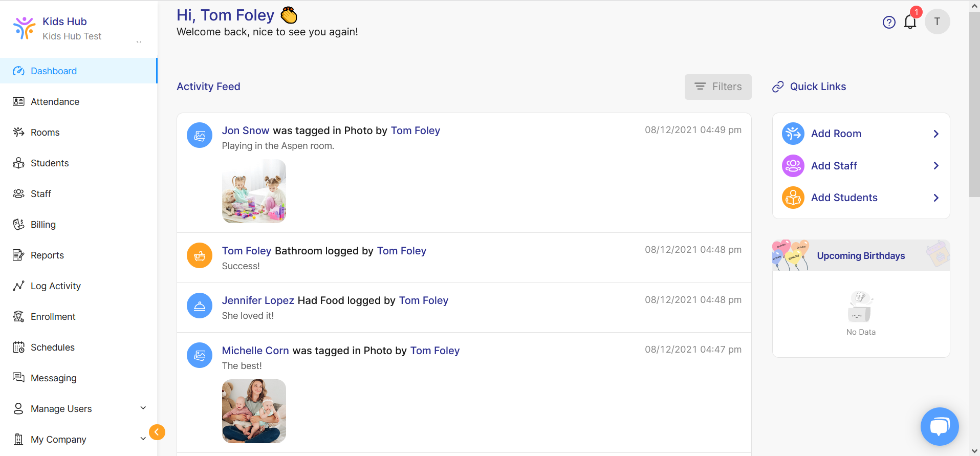Click the Billing sidebar icon
Screen dimensions: 980x456
(x=18, y=225)
